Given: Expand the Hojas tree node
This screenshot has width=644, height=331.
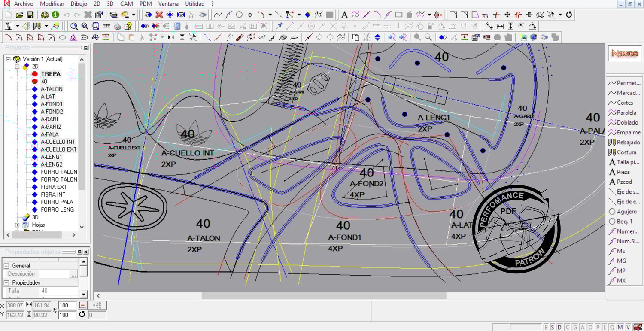Looking at the screenshot, I should pos(17,225).
